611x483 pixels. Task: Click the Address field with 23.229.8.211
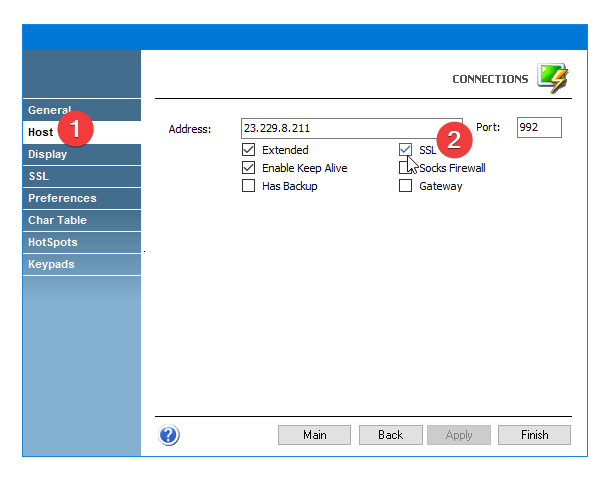pyautogui.click(x=351, y=128)
